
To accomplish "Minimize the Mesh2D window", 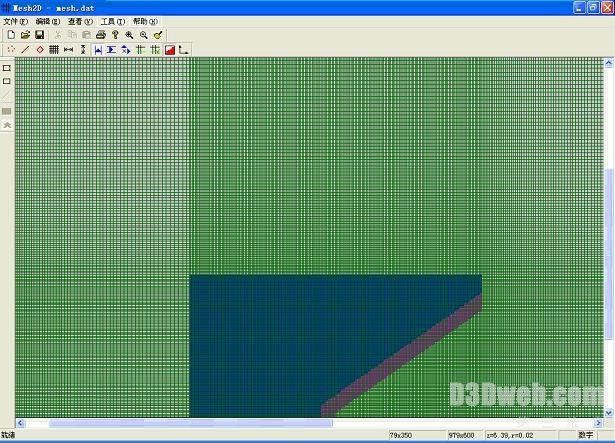I will (580, 7).
